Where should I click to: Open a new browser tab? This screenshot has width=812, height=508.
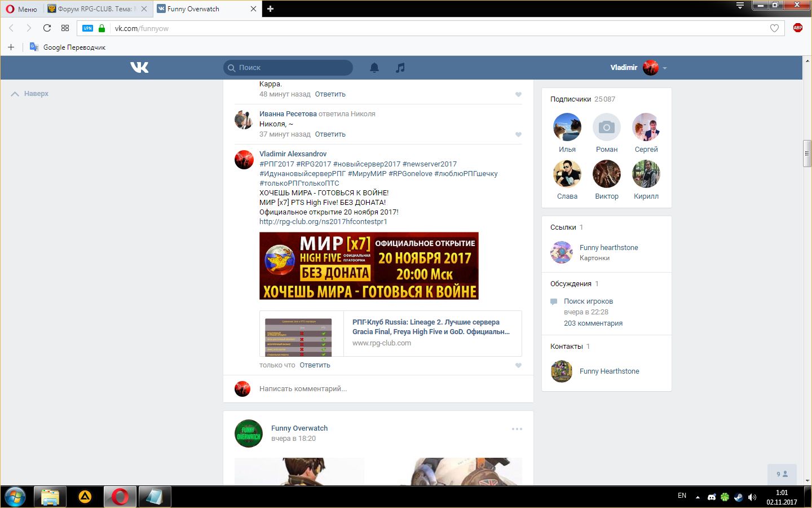coord(270,9)
